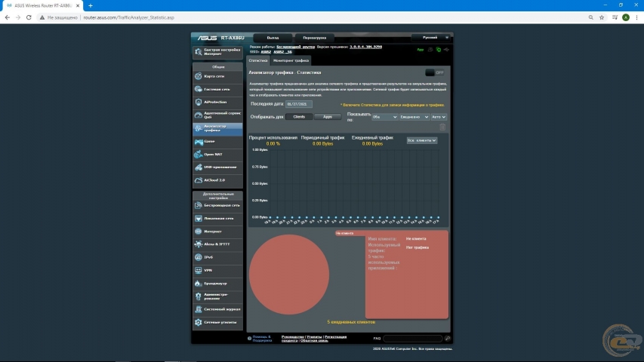Click the browser profile avatar
The height and width of the screenshot is (362, 644).
[626, 17]
